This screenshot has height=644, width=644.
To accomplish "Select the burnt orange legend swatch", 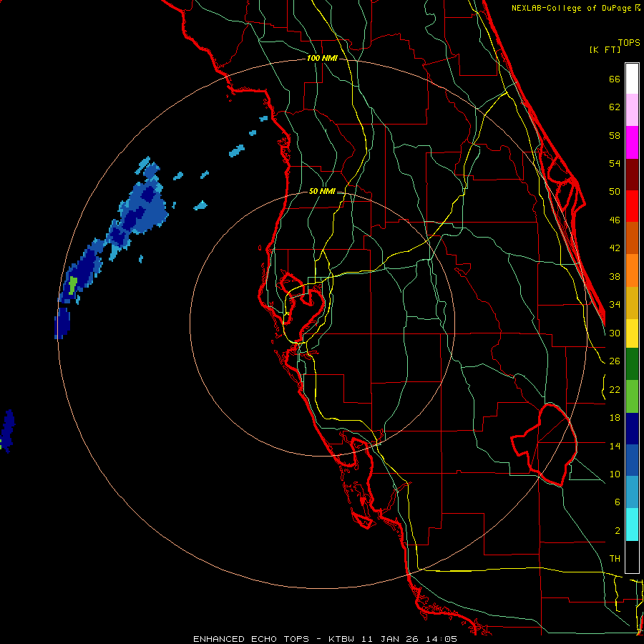I will point(632,238).
